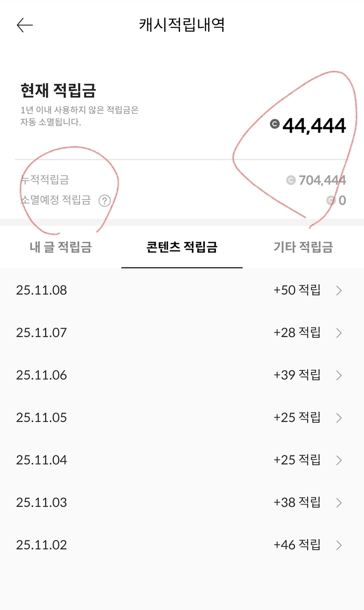364x610 pixels.
Task: Expand the 25.11.05 entry chevron
Action: 339,418
